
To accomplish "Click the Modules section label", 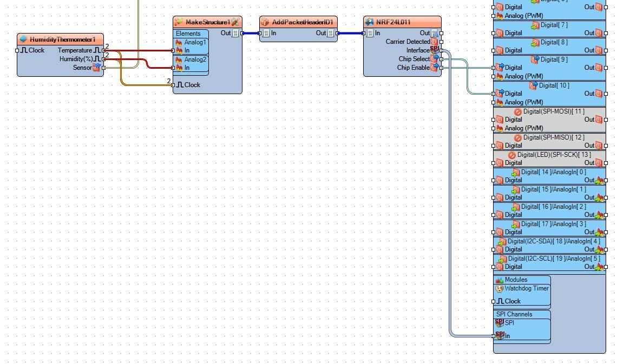I will [x=516, y=280].
